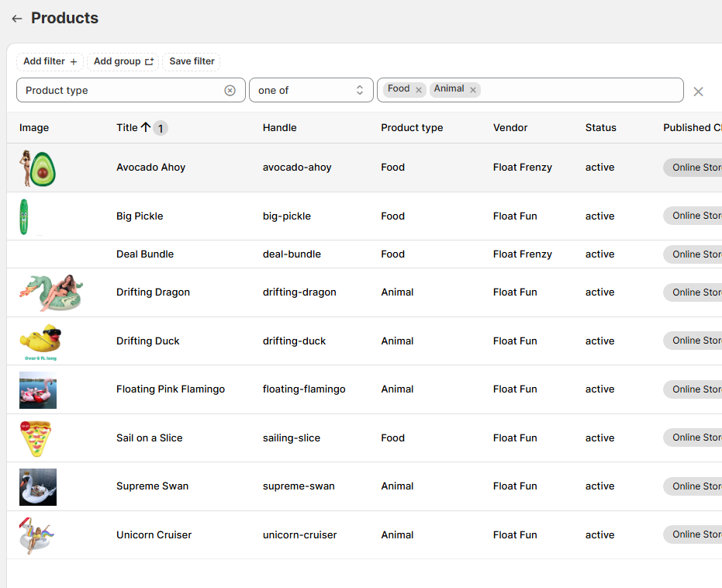The height and width of the screenshot is (588, 722).
Task: Select the Unicorn Cruiser title cell
Action: point(154,535)
